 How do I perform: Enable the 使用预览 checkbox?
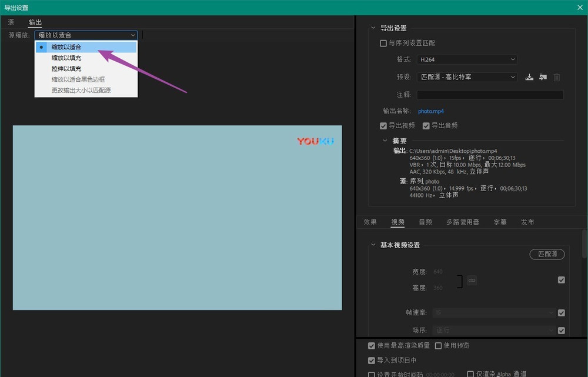pos(438,346)
